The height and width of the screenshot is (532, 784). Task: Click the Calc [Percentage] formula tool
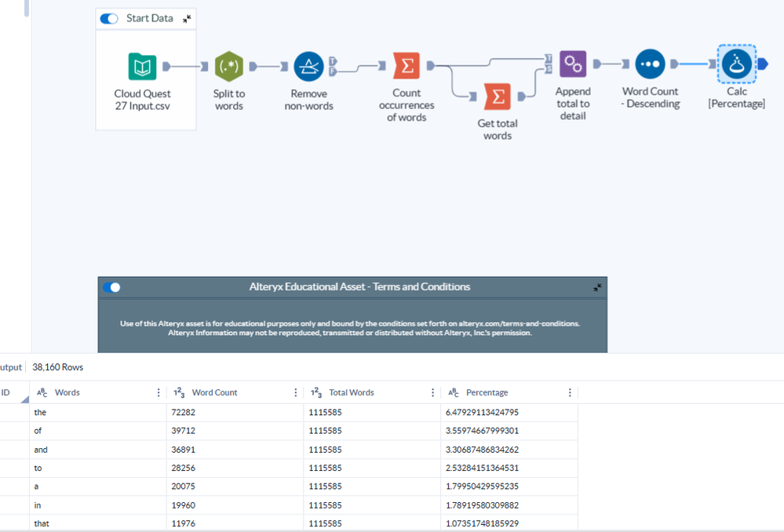(x=736, y=64)
